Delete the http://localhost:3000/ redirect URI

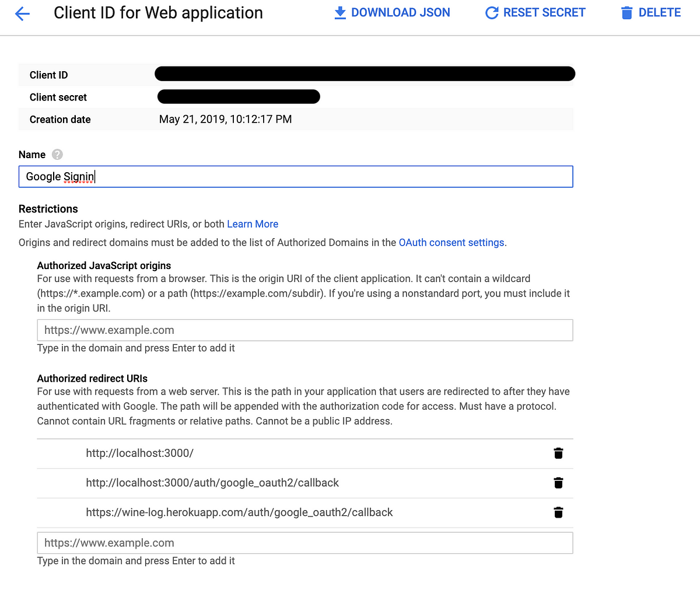[558, 453]
